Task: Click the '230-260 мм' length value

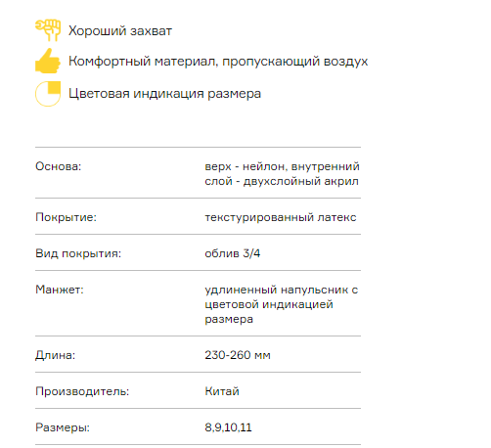Action: pyautogui.click(x=238, y=355)
